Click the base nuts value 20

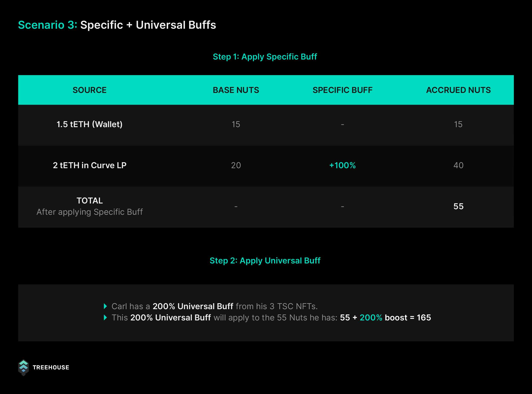click(x=236, y=165)
